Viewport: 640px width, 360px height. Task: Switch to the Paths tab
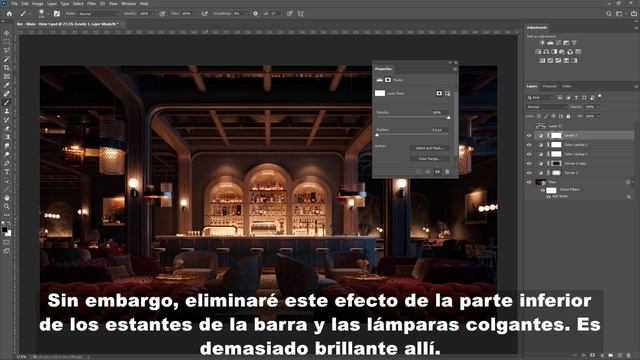click(x=567, y=87)
